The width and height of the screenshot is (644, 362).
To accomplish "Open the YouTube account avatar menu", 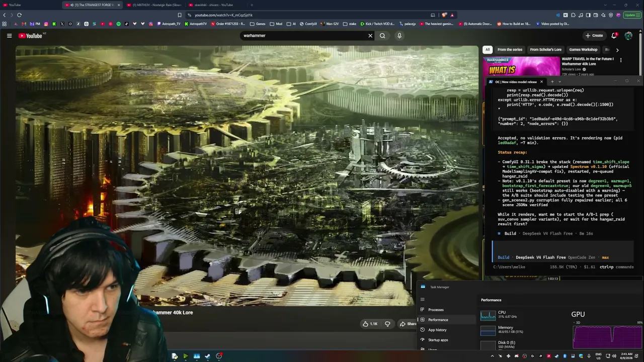I will click(x=628, y=36).
